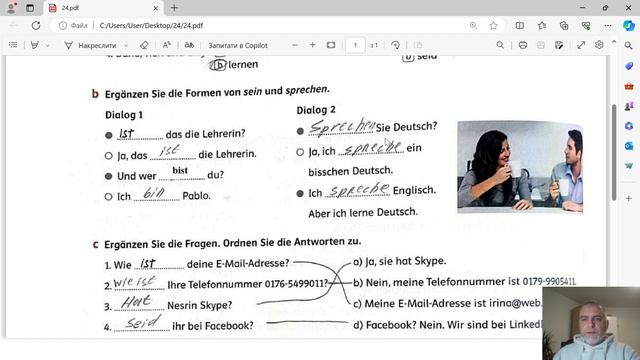Viewport: 640px width, 360px height.
Task: Click the webcam video overlay
Action: tap(591, 323)
